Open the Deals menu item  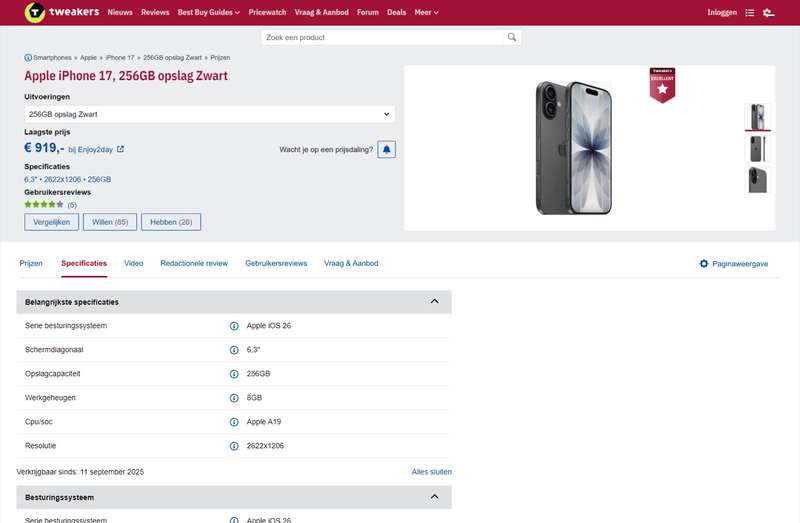[x=396, y=12]
